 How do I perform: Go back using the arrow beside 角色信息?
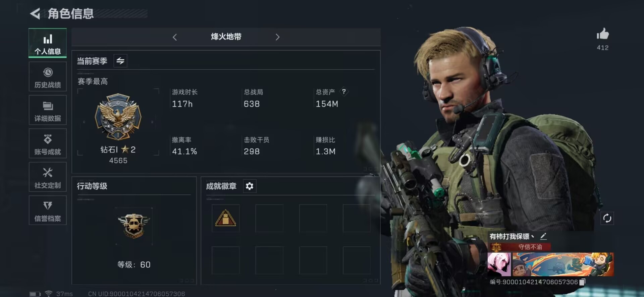click(x=35, y=13)
